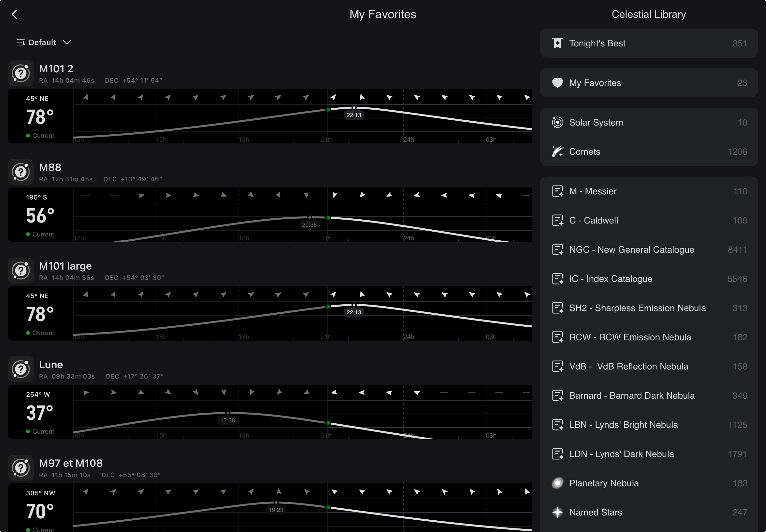Open the My Favorites list entry
Image resolution: width=766 pixels, height=532 pixels.
click(x=649, y=83)
